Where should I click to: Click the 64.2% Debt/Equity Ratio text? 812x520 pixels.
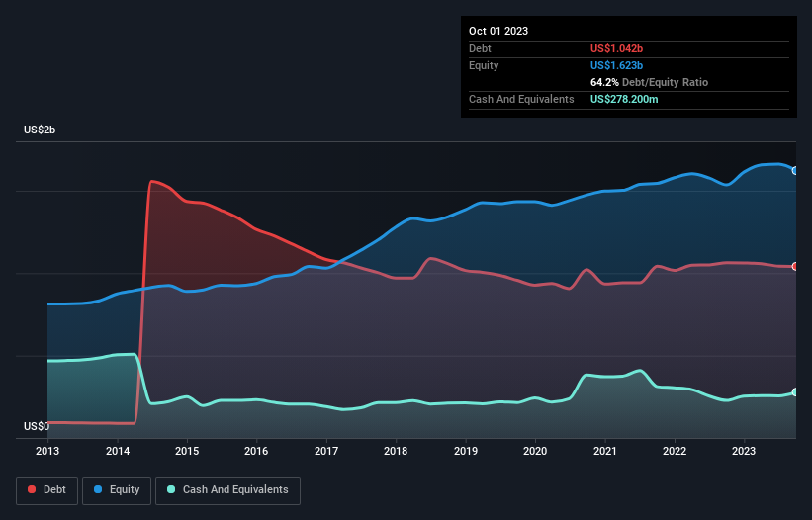click(x=649, y=82)
